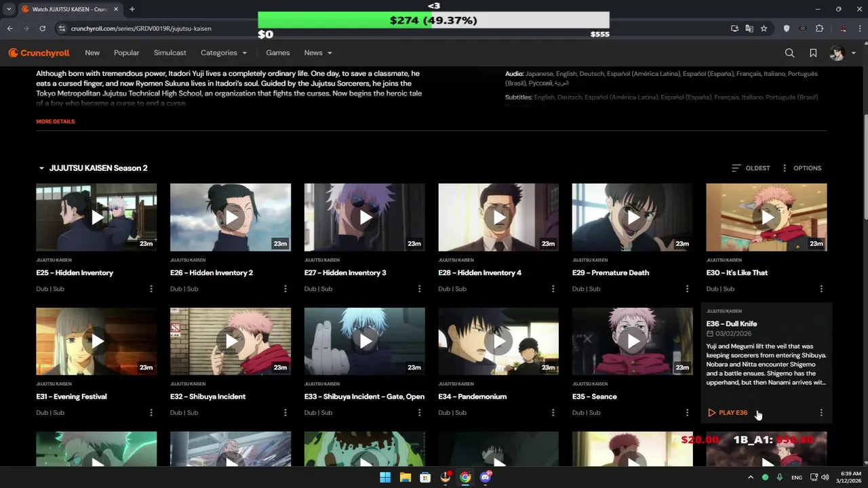Screen dimensions: 868x488
Task: Open the episode list OPTIONS menu
Action: pyautogui.click(x=801, y=168)
